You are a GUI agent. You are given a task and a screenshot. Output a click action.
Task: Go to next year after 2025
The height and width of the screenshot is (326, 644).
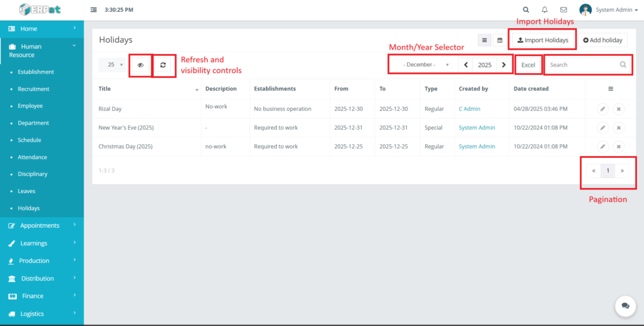point(504,65)
